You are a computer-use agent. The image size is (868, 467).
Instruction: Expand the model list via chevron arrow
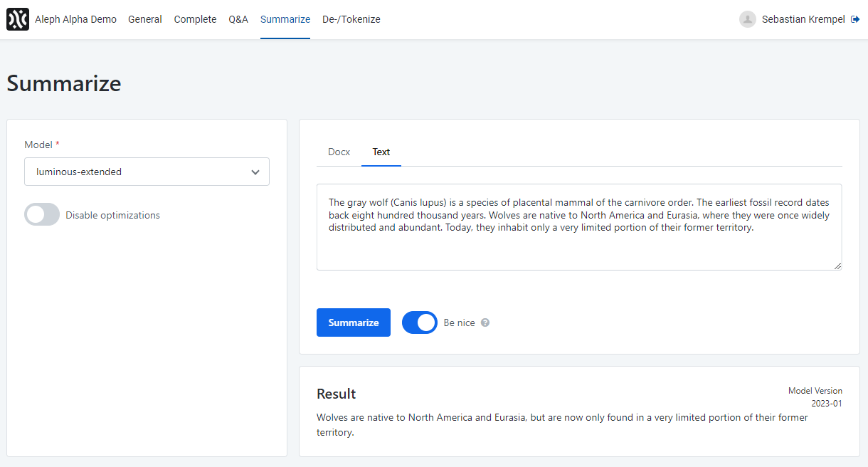tap(255, 172)
